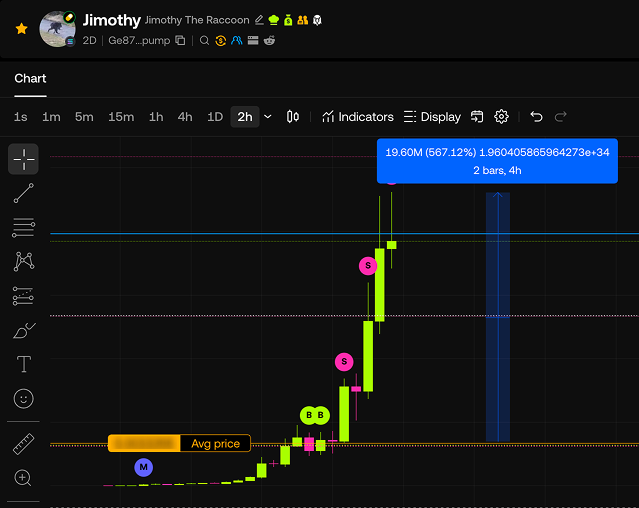This screenshot has width=639, height=508.
Task: Open the candlestick chart type selector
Action: tap(293, 117)
